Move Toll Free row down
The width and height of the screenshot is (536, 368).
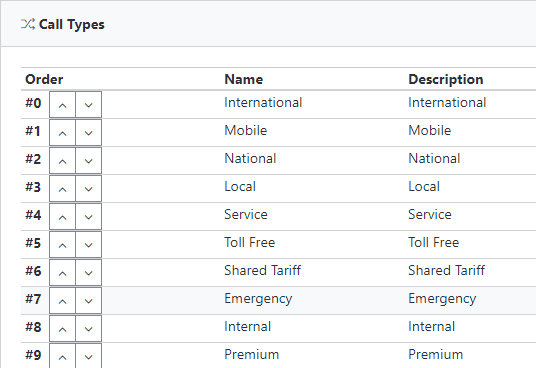[x=89, y=245]
